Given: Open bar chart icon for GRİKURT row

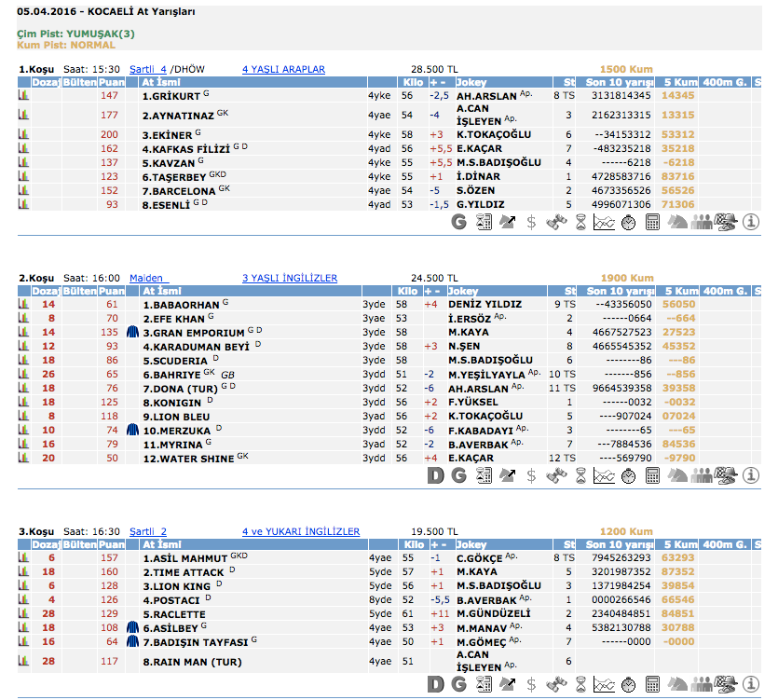Looking at the screenshot, I should pos(23,95).
